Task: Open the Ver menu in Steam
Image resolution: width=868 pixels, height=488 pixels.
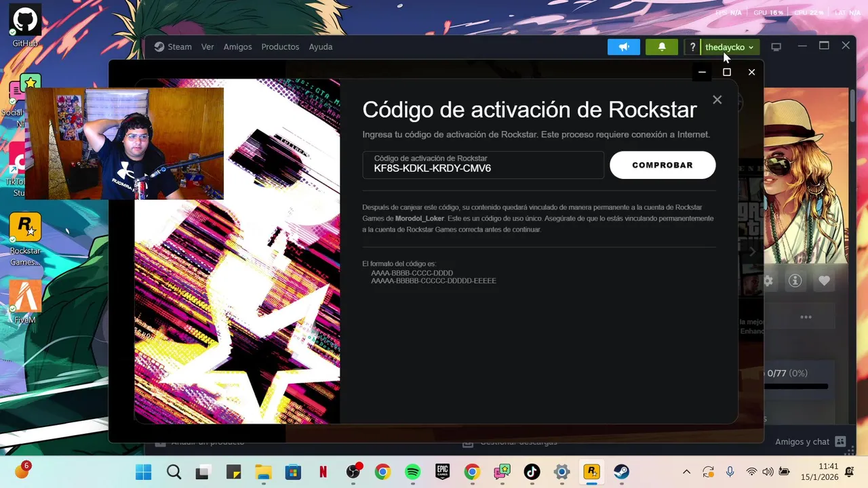Action: click(x=208, y=47)
